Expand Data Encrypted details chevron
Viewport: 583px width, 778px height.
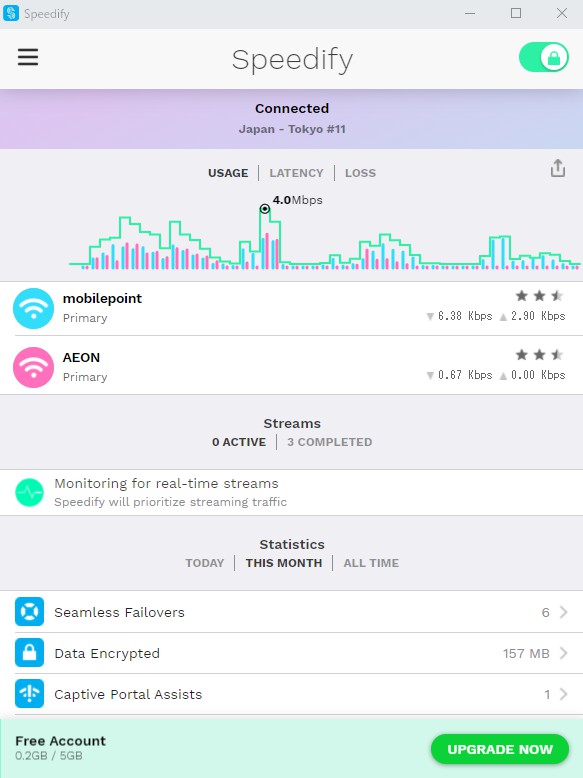click(x=563, y=653)
